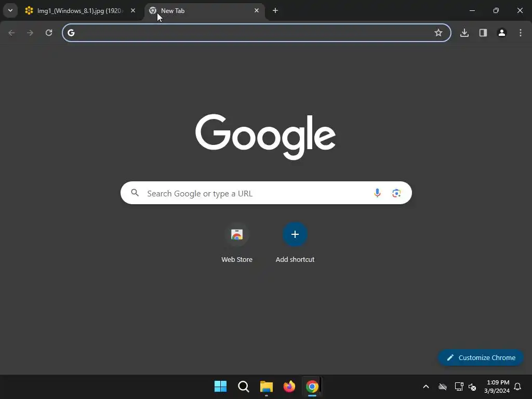The width and height of the screenshot is (532, 399).
Task: Focus the Chrome address bar
Action: point(257,33)
